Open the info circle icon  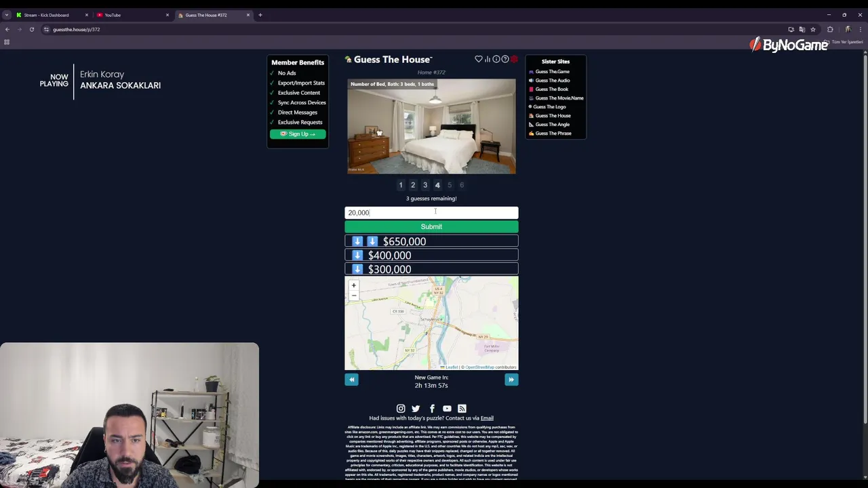point(496,59)
